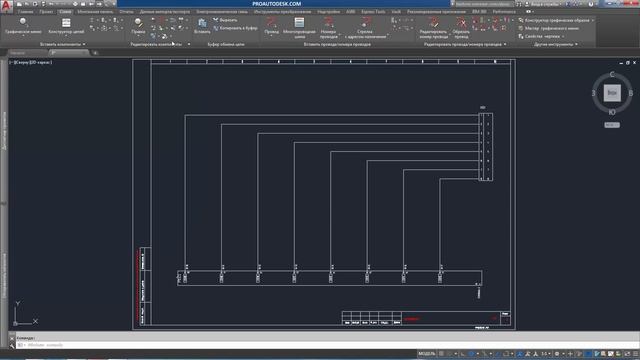Open dropdown under Графическое меню
Viewport: 640px width, 360px height.
point(23,36)
